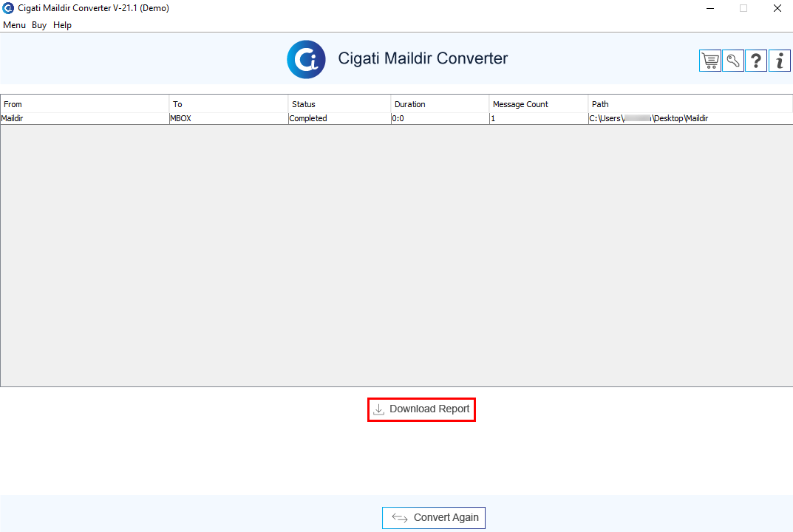
Task: Minimize the Cigati window
Action: coord(710,8)
